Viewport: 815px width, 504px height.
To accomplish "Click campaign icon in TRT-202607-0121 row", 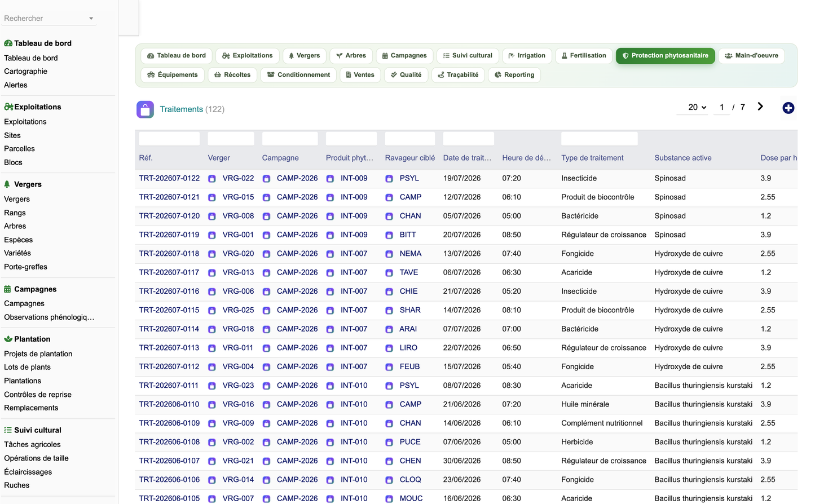I will click(x=266, y=197).
